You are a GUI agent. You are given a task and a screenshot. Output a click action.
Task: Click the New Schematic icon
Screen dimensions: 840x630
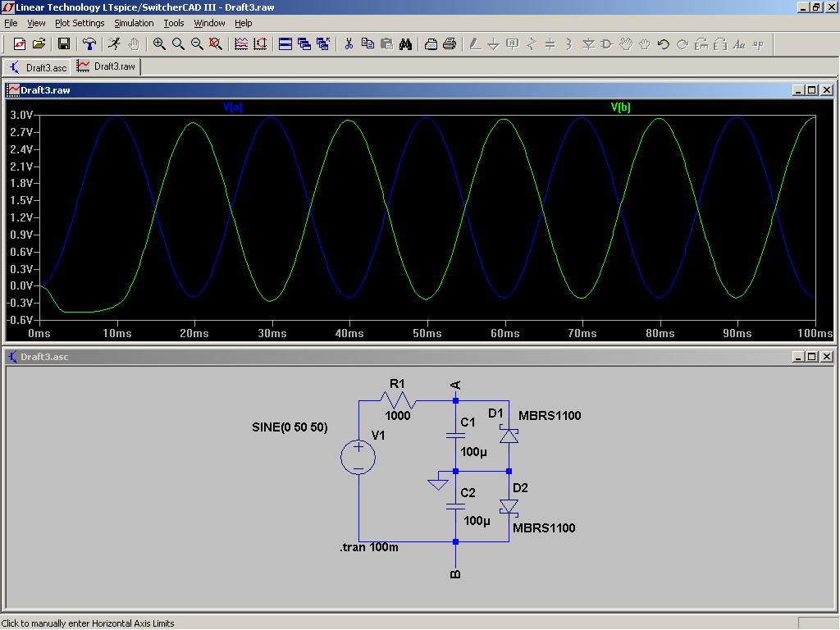click(x=19, y=44)
